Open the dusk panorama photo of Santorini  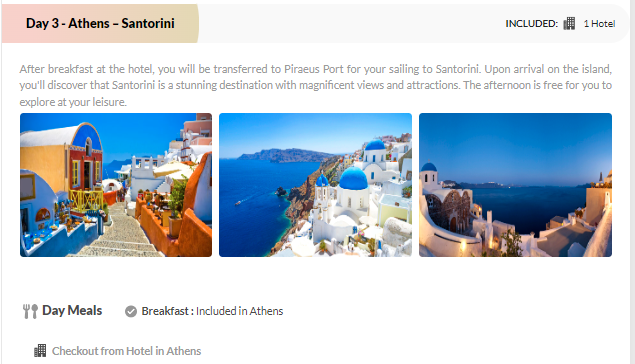click(515, 185)
